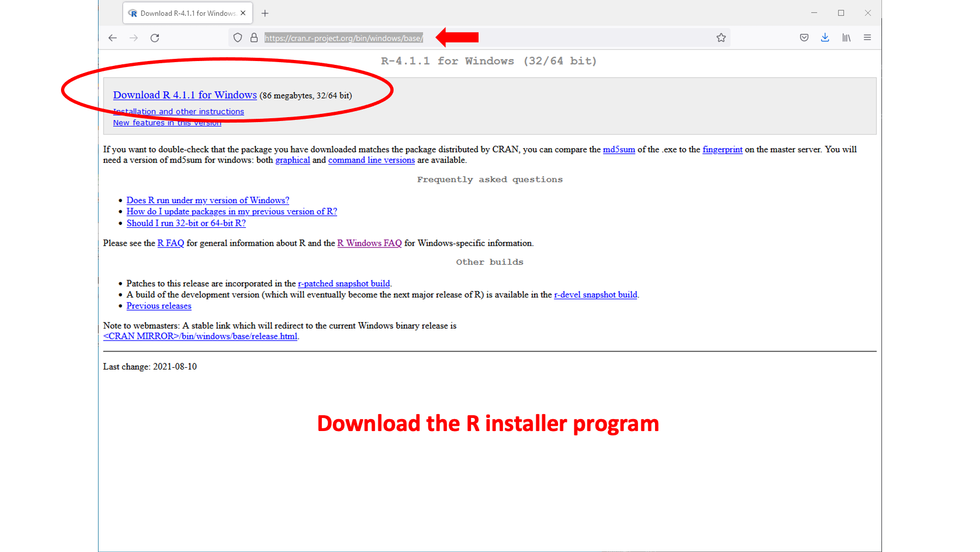Click the 'R-4.1.1 for Windows (32/64 bit)' heading
The height and width of the screenshot is (552, 980).
[x=489, y=61]
